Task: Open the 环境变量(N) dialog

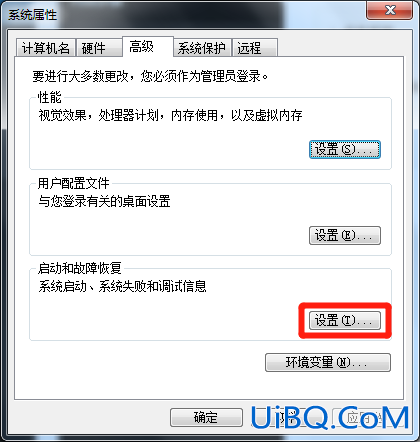Action: pos(328,362)
